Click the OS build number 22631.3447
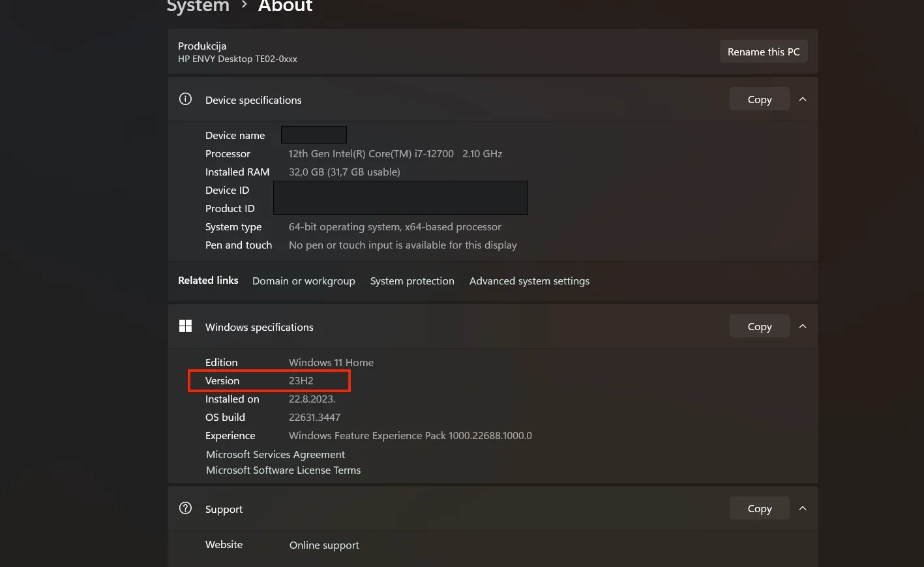The height and width of the screenshot is (567, 924). [x=314, y=418]
